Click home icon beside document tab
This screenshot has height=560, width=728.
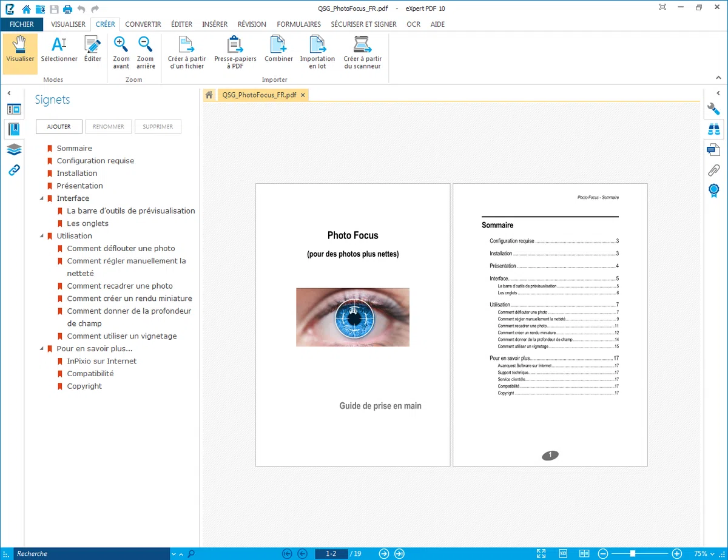(209, 95)
